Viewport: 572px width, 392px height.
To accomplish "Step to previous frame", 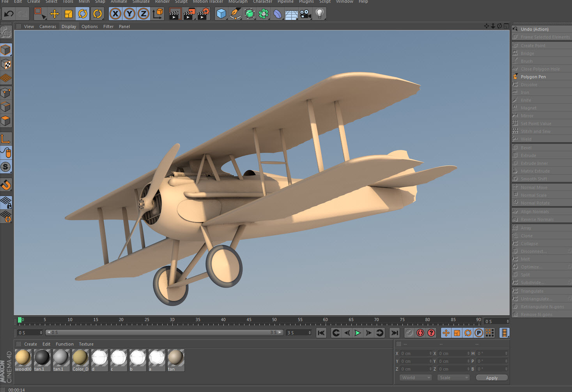I will tap(347, 333).
